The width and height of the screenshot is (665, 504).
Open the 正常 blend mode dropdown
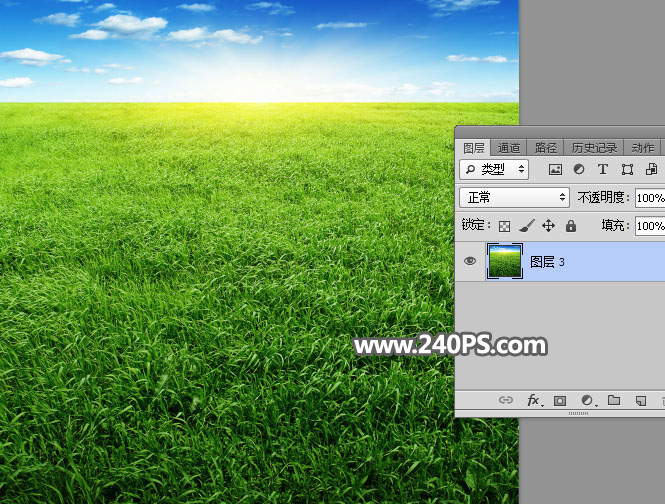(514, 198)
